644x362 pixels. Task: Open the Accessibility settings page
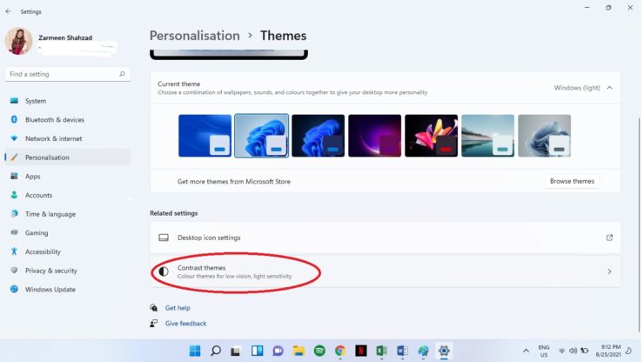(43, 251)
